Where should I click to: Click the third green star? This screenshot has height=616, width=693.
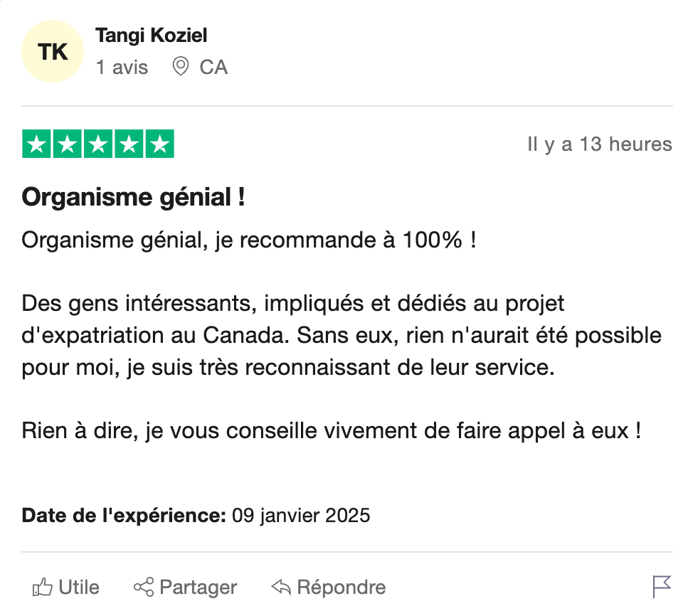click(98, 144)
